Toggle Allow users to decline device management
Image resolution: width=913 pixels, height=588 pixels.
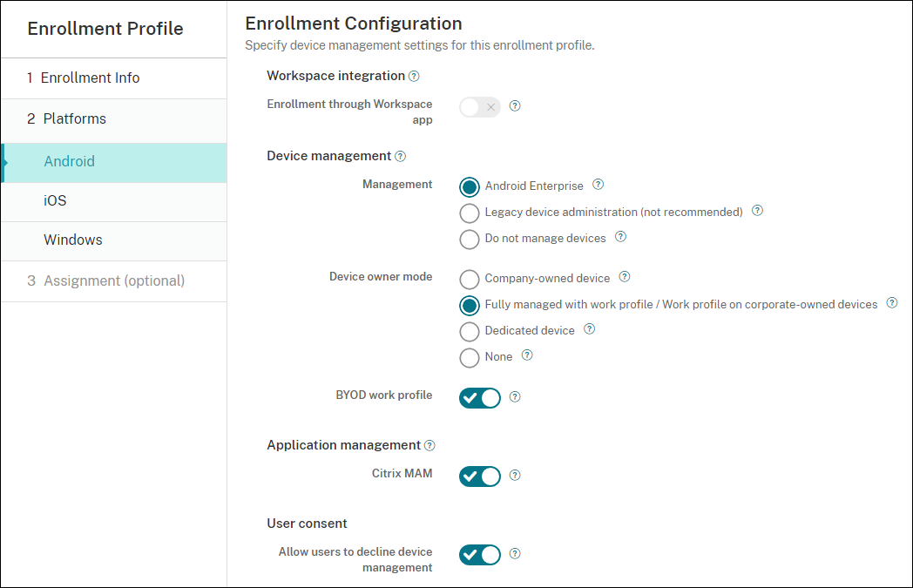(480, 554)
